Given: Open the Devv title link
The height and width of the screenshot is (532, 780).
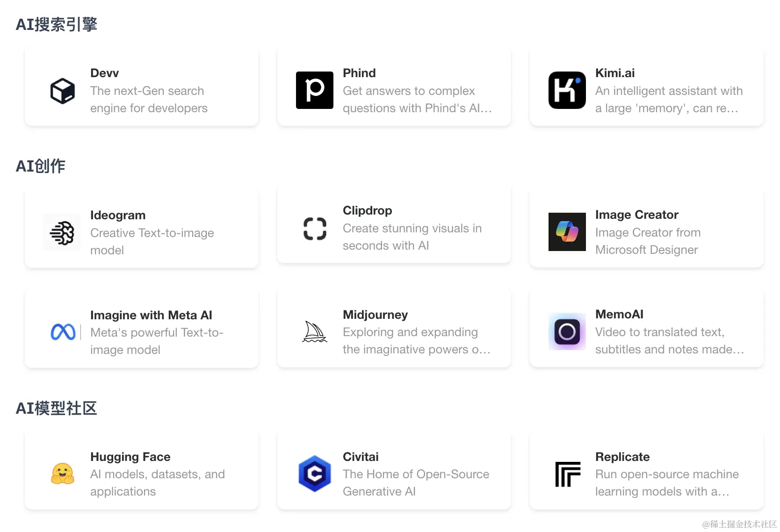Looking at the screenshot, I should 104,73.
